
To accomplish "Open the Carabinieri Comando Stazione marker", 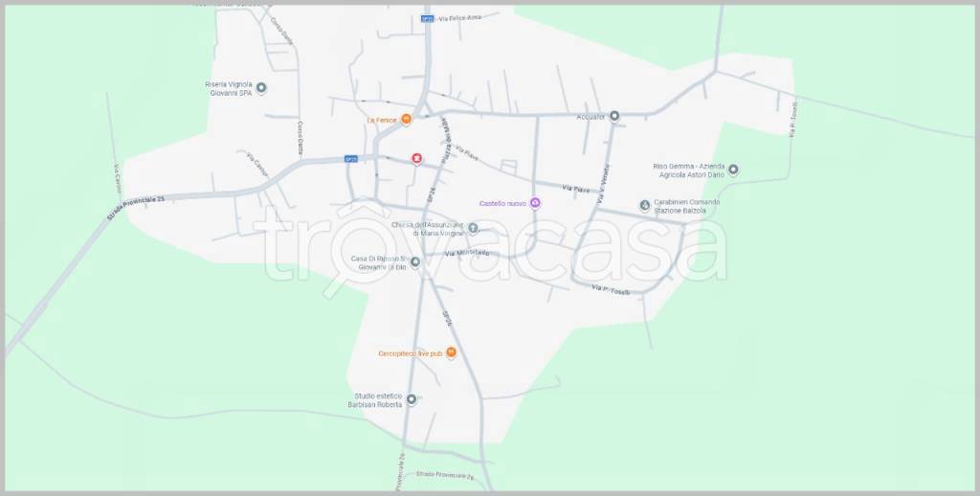I will pos(645,205).
